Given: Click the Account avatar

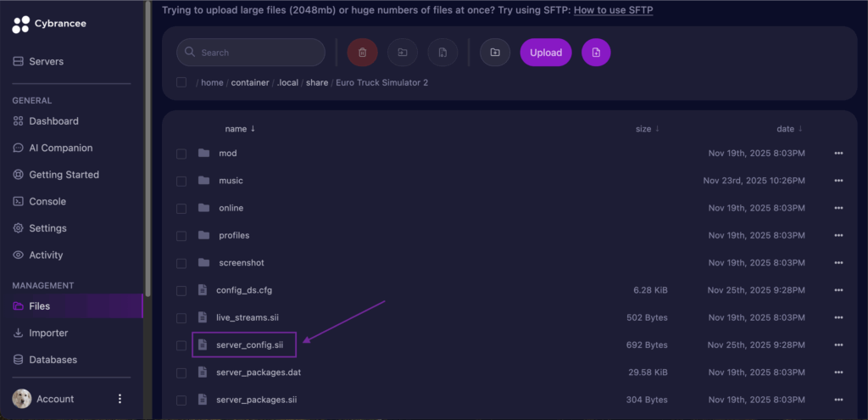Looking at the screenshot, I should pos(22,399).
